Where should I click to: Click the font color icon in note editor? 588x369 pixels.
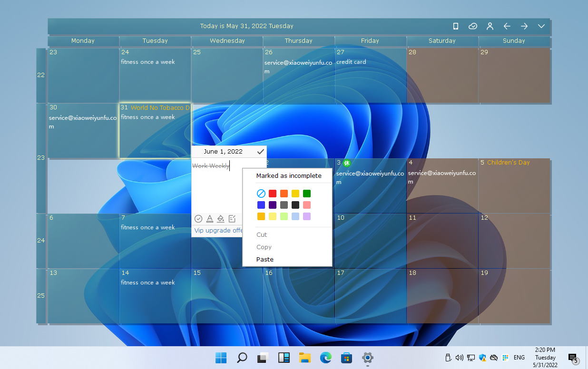(209, 219)
